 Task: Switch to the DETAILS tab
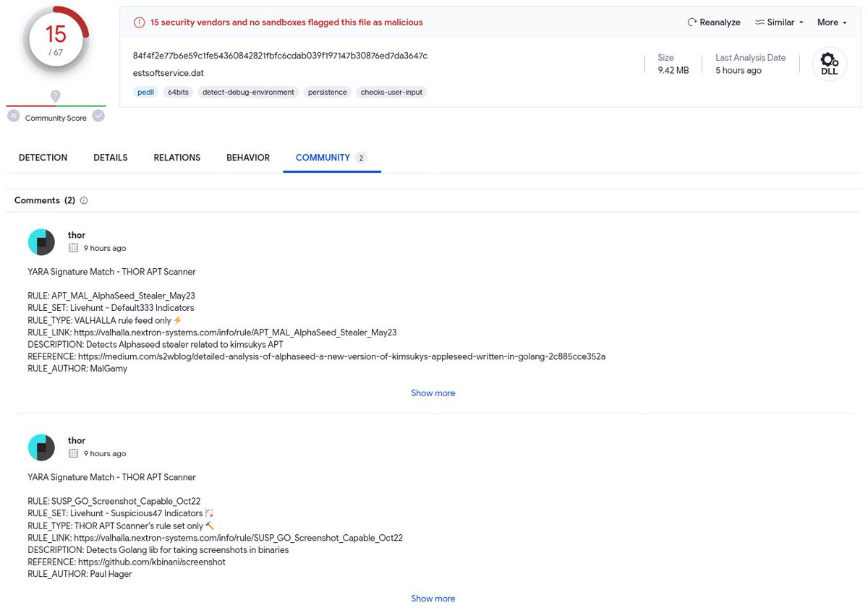[x=111, y=158]
